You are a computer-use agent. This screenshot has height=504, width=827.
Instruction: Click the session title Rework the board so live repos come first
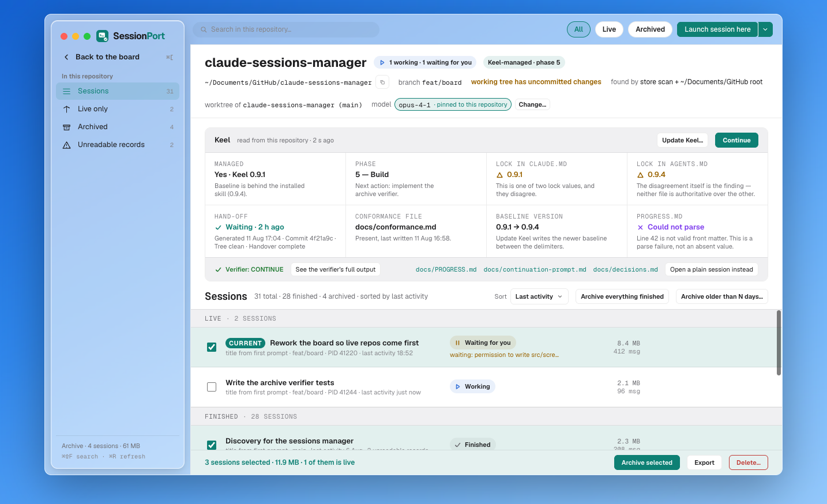click(x=344, y=343)
